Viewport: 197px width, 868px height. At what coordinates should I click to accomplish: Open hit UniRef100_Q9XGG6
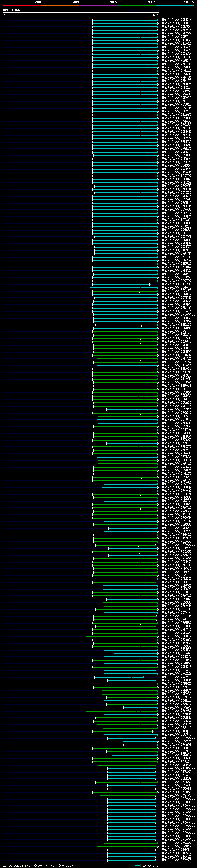[177, 54]
